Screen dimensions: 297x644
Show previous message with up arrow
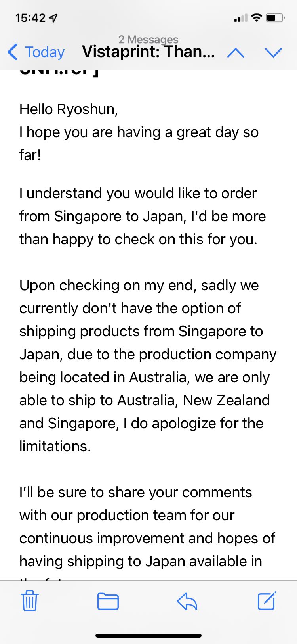(236, 52)
